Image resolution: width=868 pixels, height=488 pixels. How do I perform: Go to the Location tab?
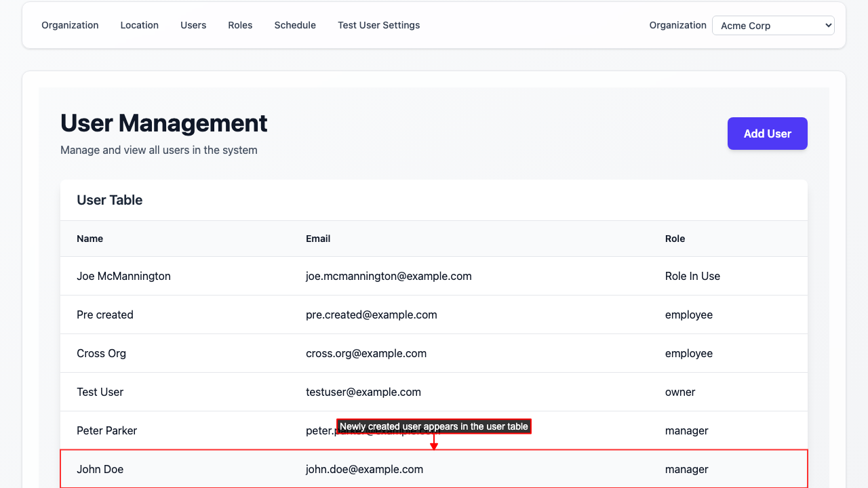[x=139, y=25]
